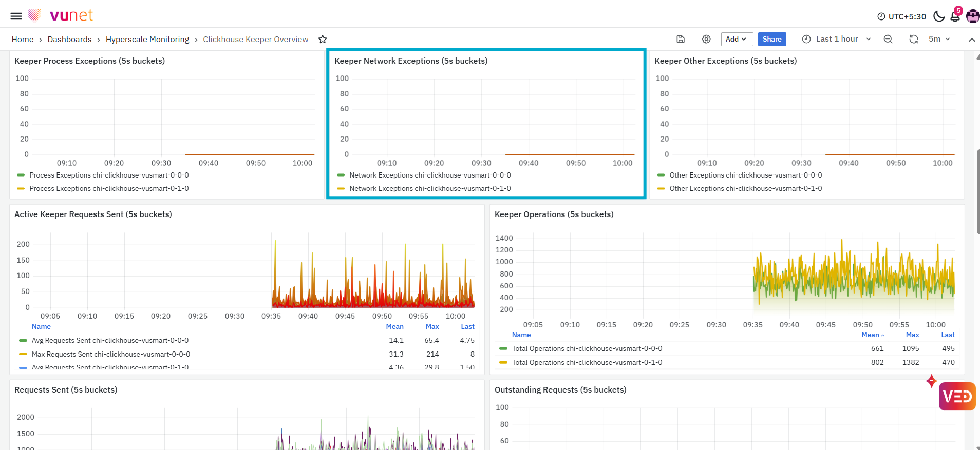Toggle Network Exceptions chi-clickhouse-vusmart-0-1-0 series

click(x=430, y=188)
